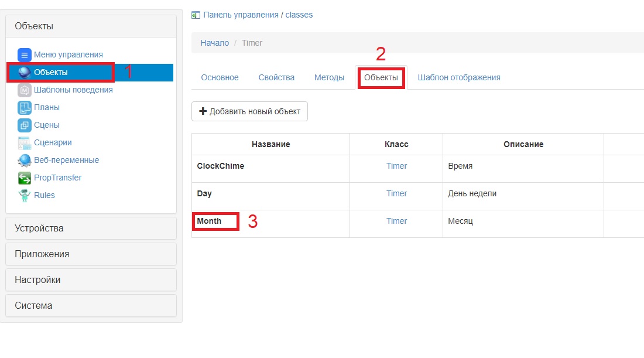Screen dimensions: 644x358
Task: Click the Название column header
Action: pyautogui.click(x=270, y=144)
